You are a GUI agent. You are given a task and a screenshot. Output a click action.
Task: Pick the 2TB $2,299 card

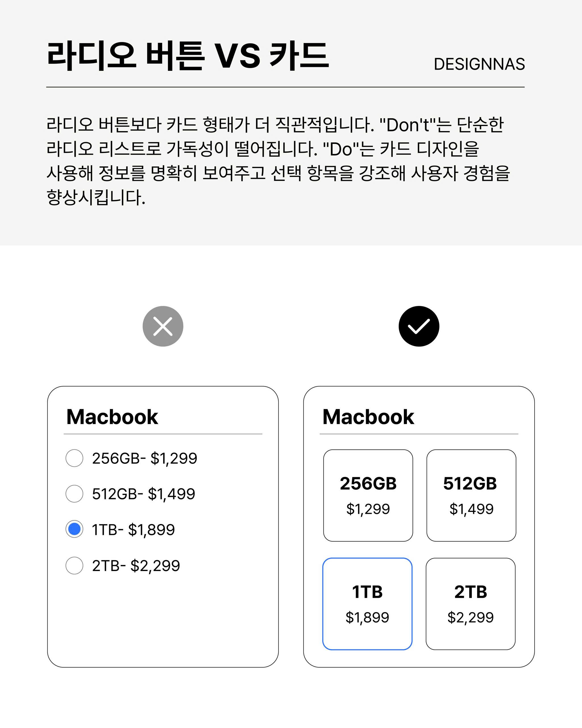(471, 604)
